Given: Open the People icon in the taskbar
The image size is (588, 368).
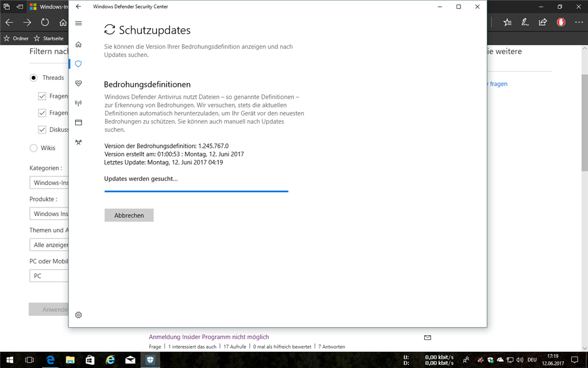Looking at the screenshot, I should click(466, 360).
